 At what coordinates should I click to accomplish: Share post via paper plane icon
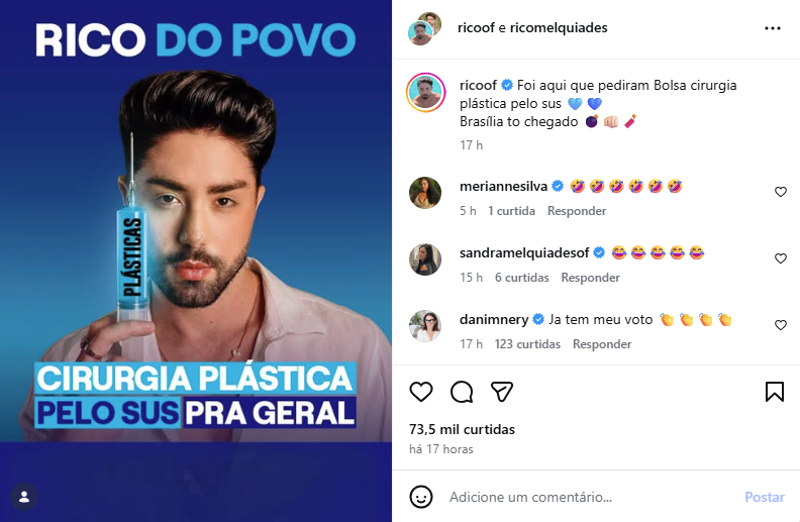click(x=502, y=392)
